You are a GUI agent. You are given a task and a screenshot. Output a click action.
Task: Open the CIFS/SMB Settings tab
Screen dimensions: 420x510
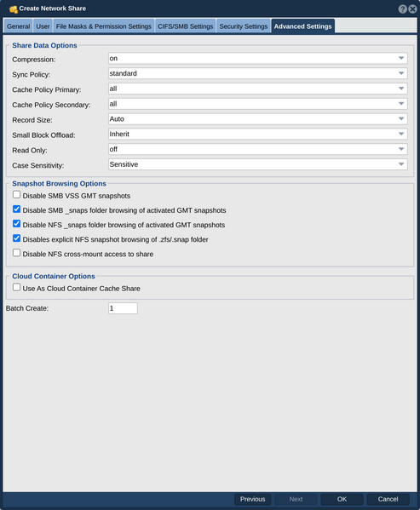tap(185, 26)
